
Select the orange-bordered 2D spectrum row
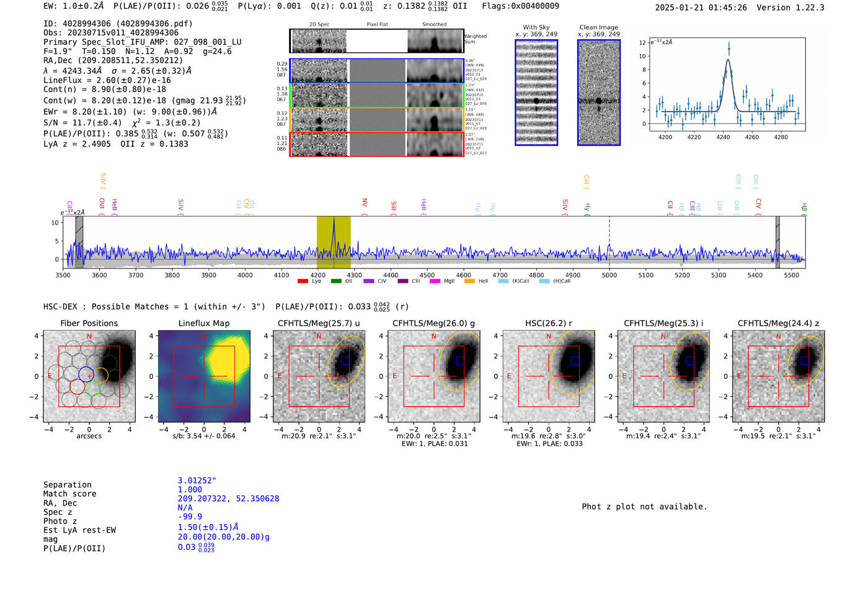click(377, 120)
